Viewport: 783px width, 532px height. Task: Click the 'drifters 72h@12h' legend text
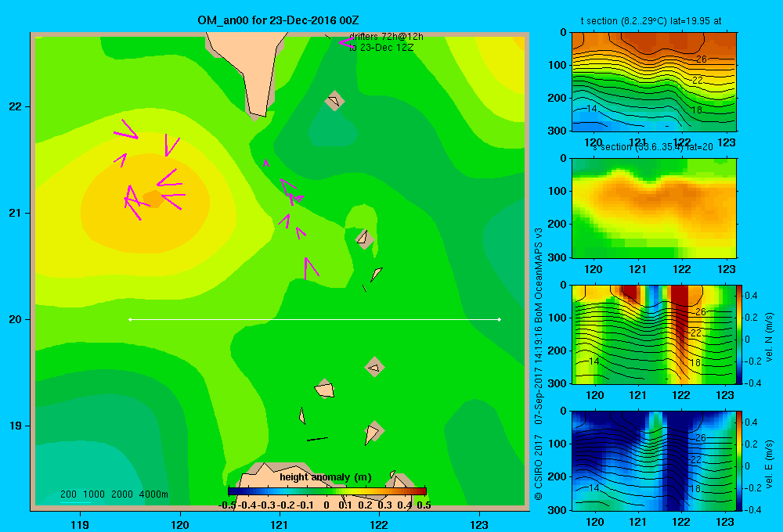pos(386,37)
